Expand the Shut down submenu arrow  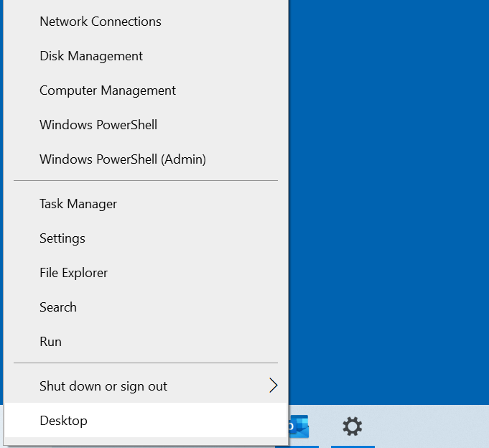point(273,386)
